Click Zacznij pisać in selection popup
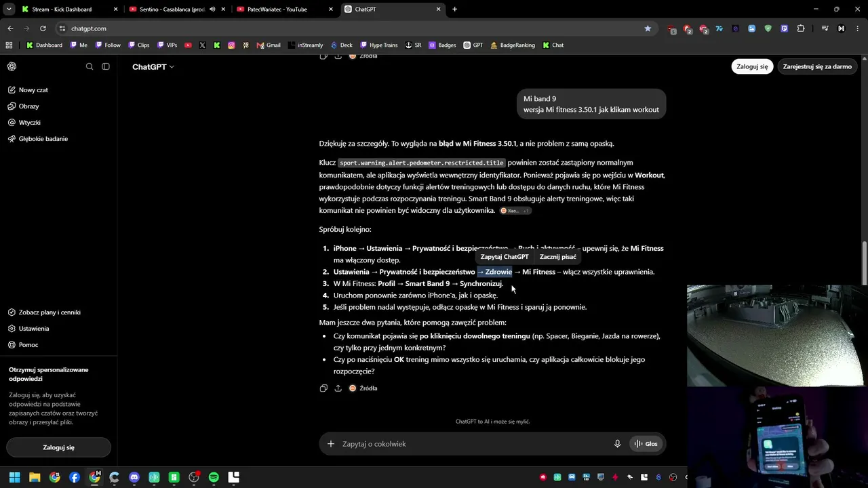Screen dimensions: 868x488 coord(558,257)
